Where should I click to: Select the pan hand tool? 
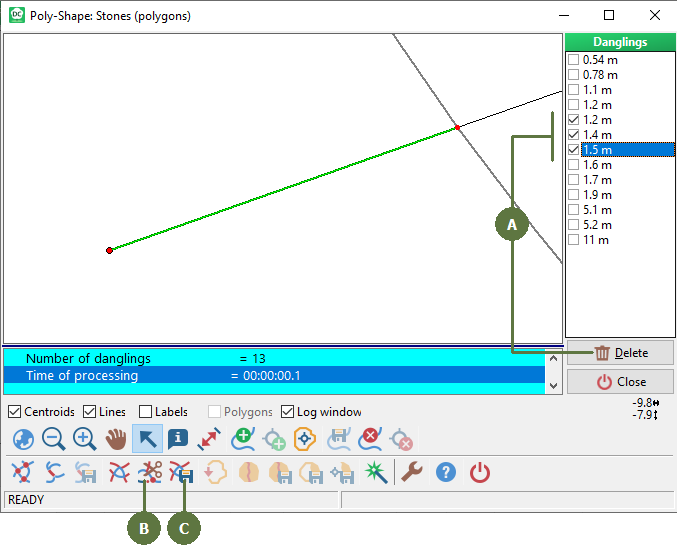point(116,439)
